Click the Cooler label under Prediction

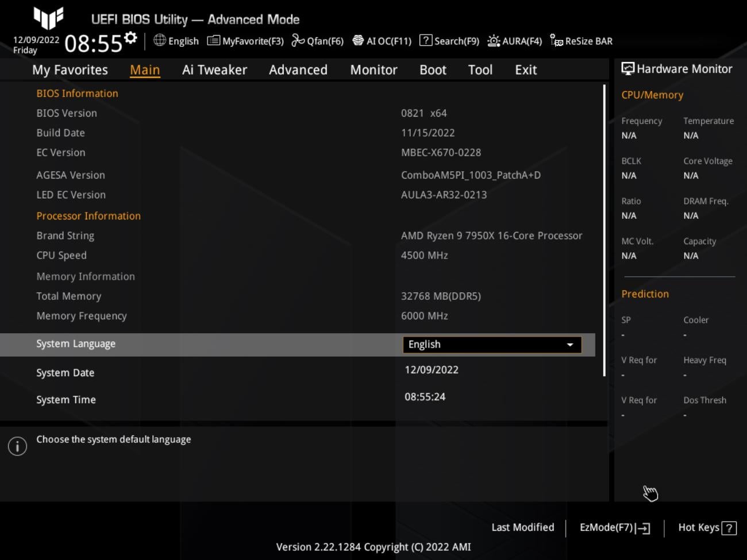pos(696,320)
